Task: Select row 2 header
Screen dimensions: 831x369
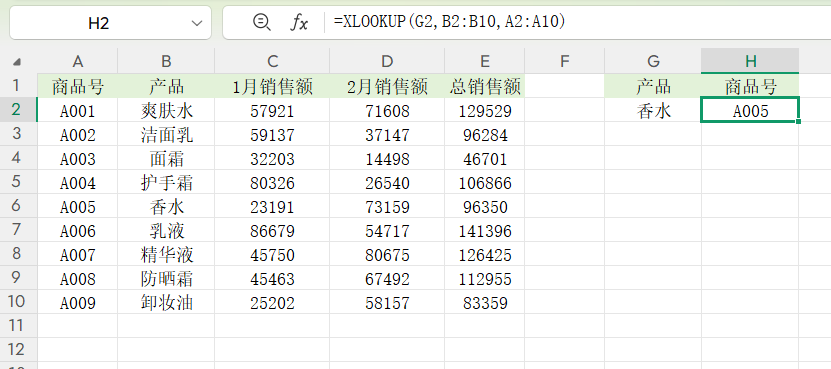Action: point(19,110)
